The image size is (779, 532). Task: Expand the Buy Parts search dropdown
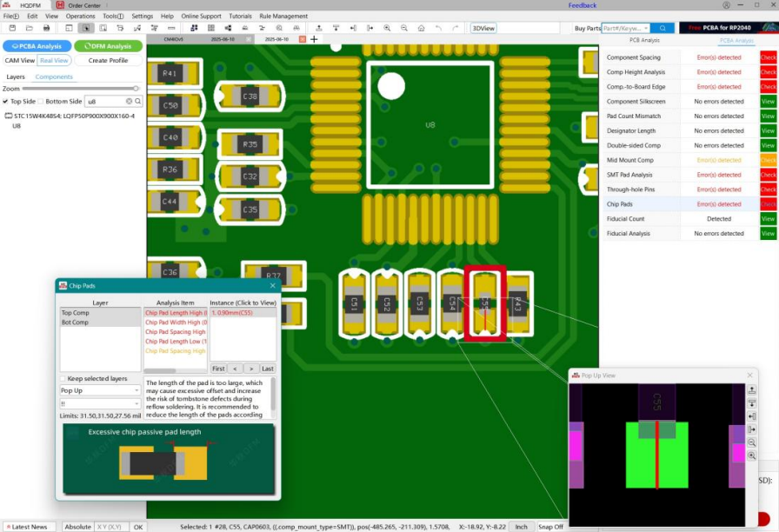pos(643,28)
